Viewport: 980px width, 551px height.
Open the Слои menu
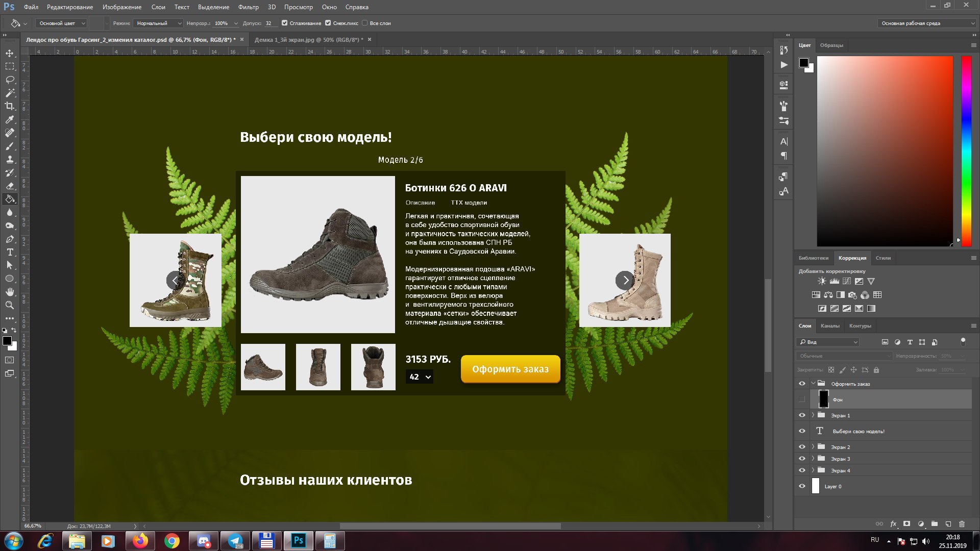[158, 7]
